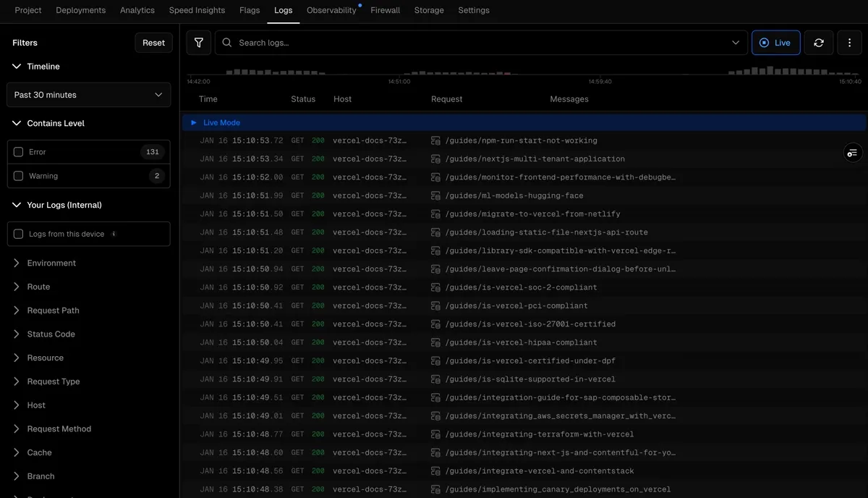Click request icon for is-vercel-certified-under-dpf row
This screenshot has height=498, width=868.
(435, 360)
